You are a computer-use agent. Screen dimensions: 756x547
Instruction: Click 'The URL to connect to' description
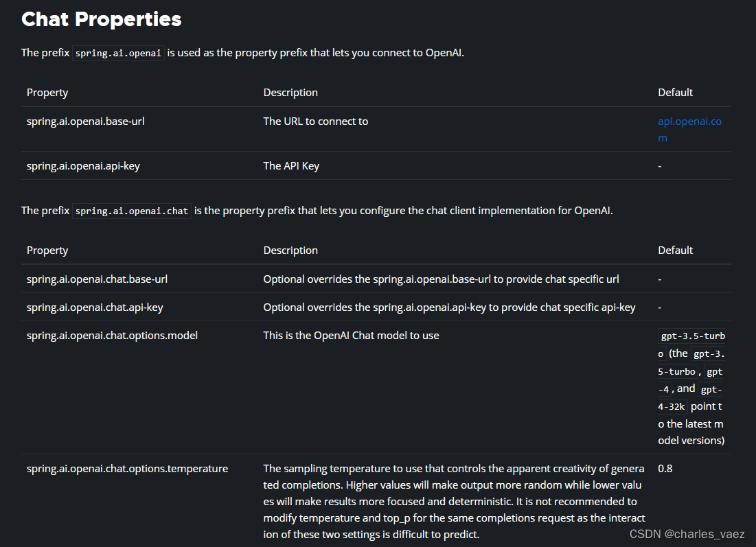(315, 121)
